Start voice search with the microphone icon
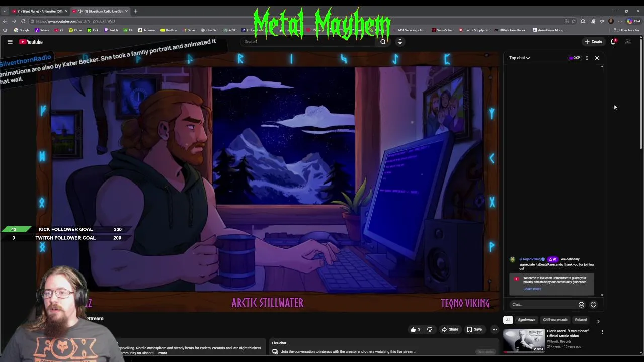The width and height of the screenshot is (644, 362). point(400,42)
